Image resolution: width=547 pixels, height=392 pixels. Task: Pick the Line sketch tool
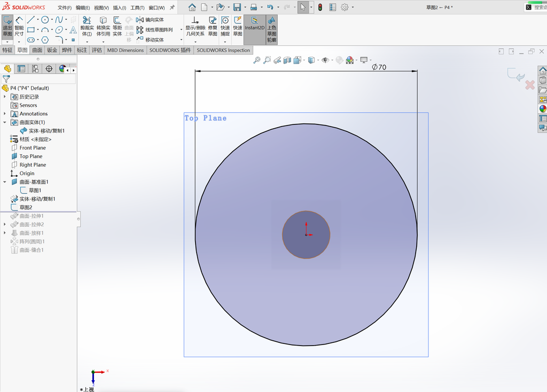pyautogui.click(x=30, y=20)
